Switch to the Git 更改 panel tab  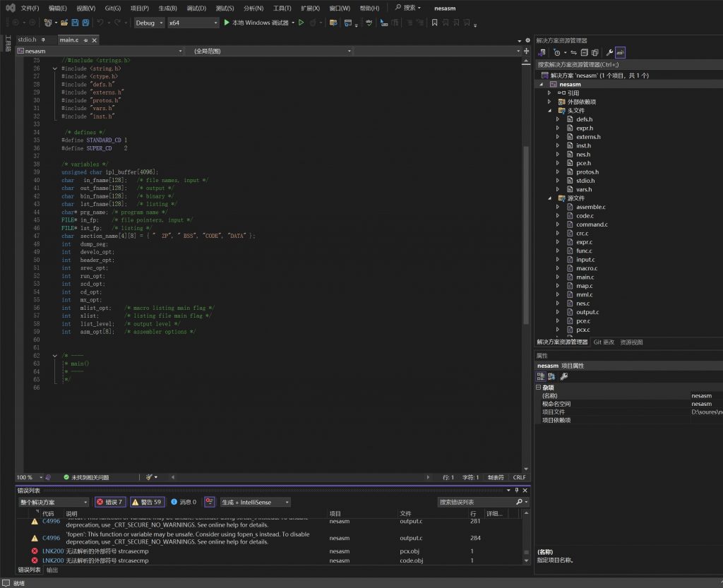click(x=604, y=342)
